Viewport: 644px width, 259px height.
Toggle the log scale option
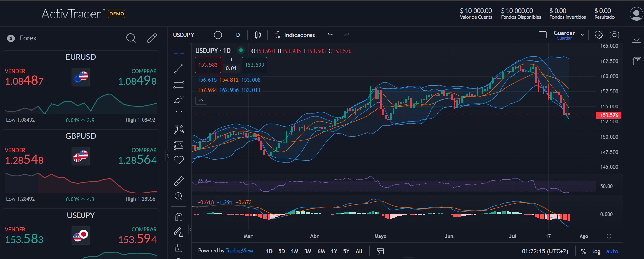click(596, 251)
